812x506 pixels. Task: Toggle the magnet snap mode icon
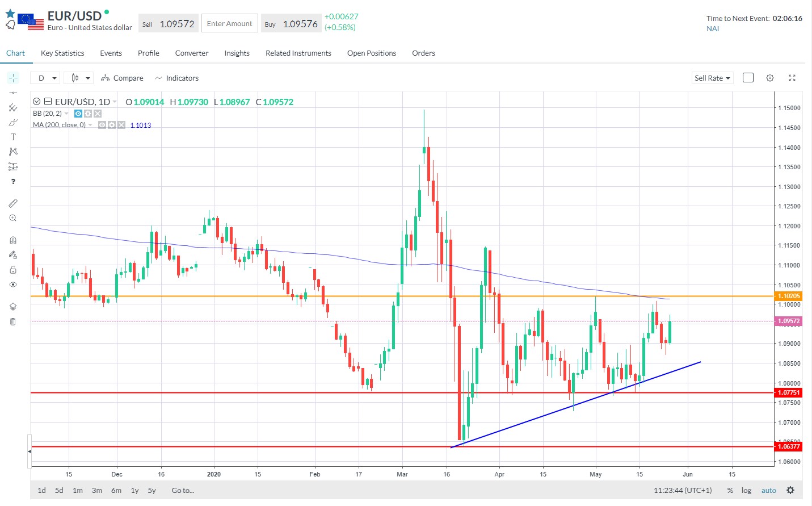[13, 240]
